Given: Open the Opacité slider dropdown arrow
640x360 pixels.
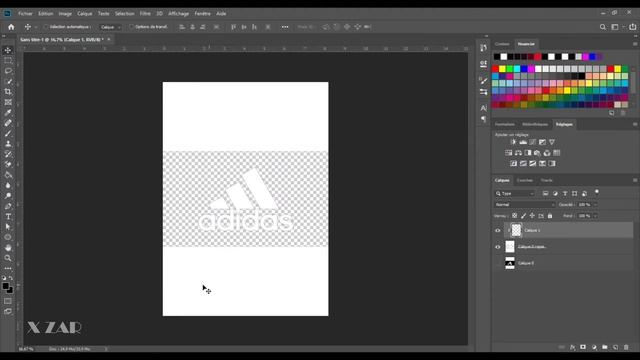Looking at the screenshot, I should point(595,204).
